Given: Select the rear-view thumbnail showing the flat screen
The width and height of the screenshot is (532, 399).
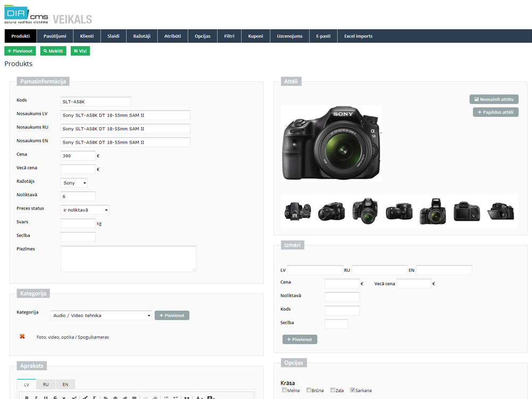Looking at the screenshot, I should tap(467, 211).
